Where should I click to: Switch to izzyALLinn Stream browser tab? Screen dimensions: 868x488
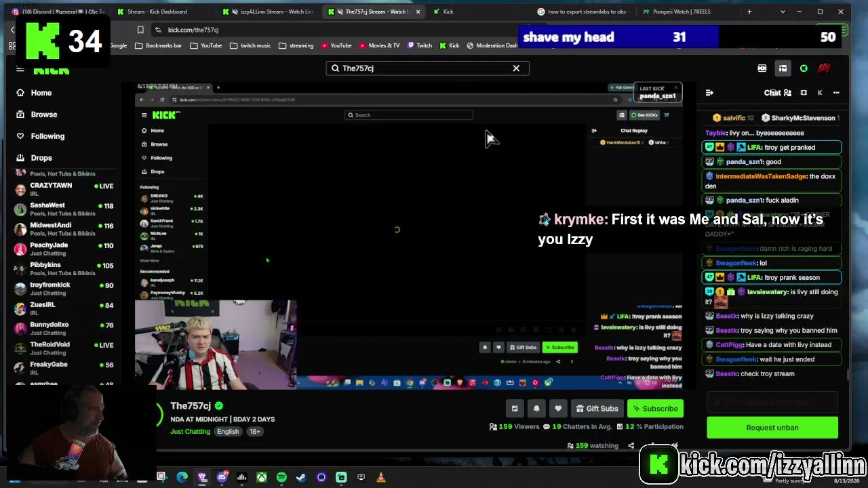coord(271,12)
